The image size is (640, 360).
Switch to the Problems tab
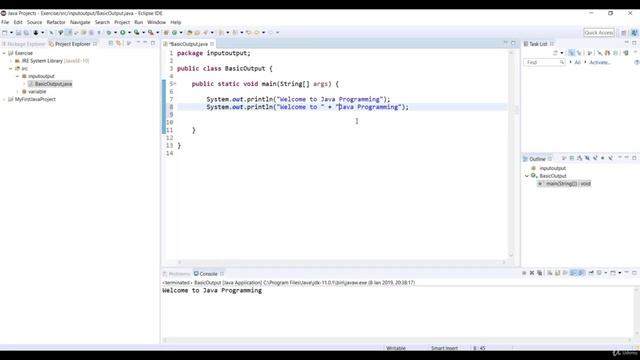[176, 274]
